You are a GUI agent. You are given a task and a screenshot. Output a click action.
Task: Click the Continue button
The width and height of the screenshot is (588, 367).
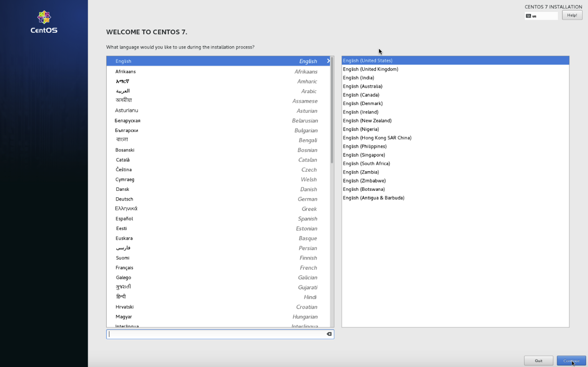(x=571, y=361)
